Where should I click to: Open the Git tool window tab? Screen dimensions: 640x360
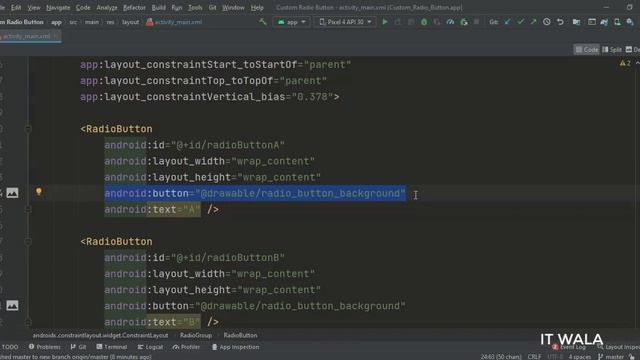pos(78,347)
